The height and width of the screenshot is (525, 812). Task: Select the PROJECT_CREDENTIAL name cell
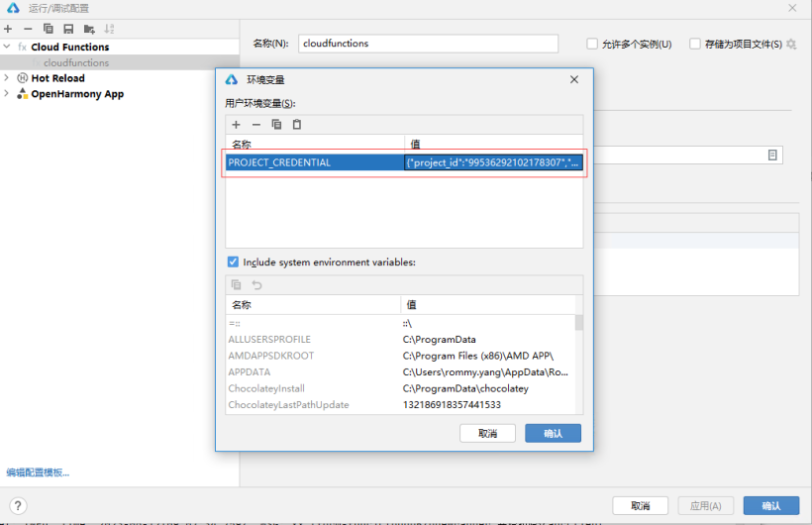coord(315,162)
